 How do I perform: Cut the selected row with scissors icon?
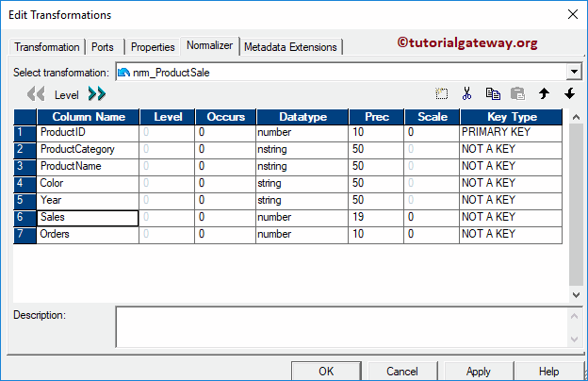click(466, 93)
